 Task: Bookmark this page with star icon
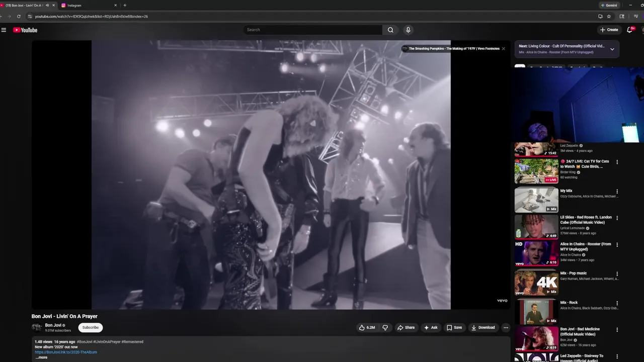tap(609, 16)
